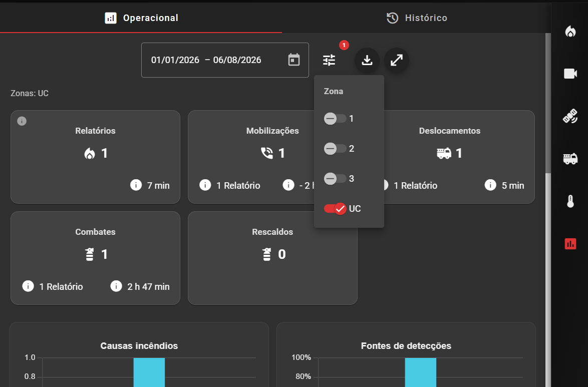Open the satellite section in sidebar
The image size is (588, 387).
570,116
